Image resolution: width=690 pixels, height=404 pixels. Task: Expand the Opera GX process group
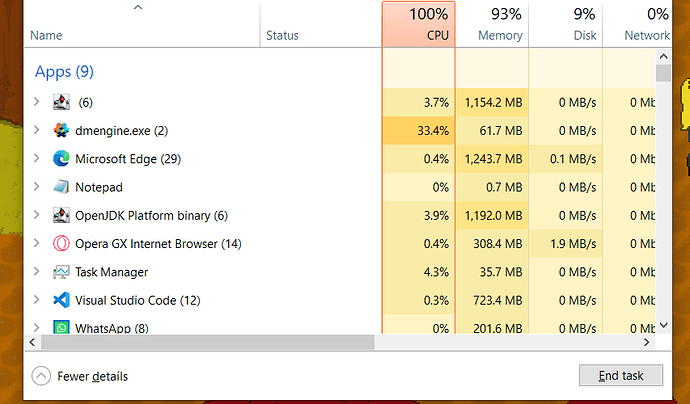[x=36, y=243]
